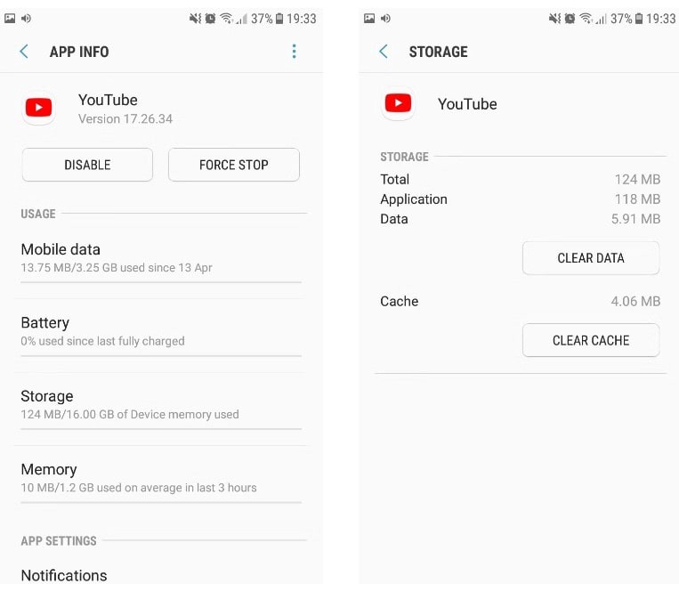Tap the STORAGE screen title
The width and height of the screenshot is (679, 616).
(x=438, y=52)
